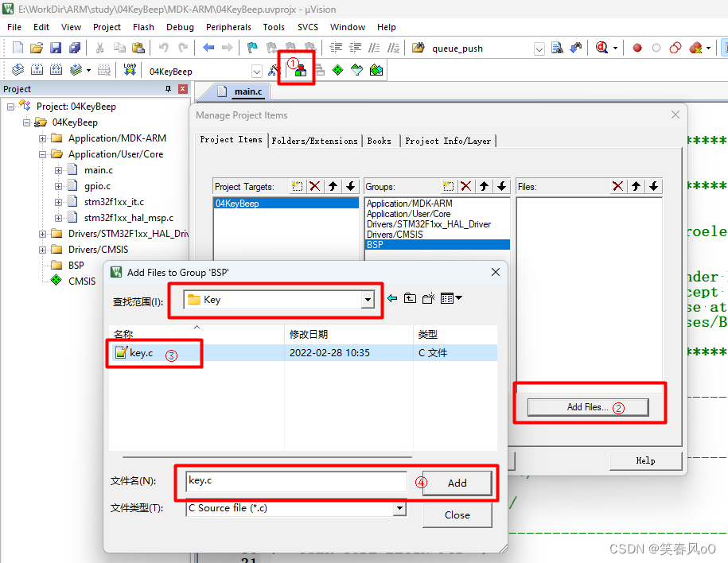Viewport: 728px width, 563px height.
Task: Click the Save icon in toolbar
Action: (56, 48)
